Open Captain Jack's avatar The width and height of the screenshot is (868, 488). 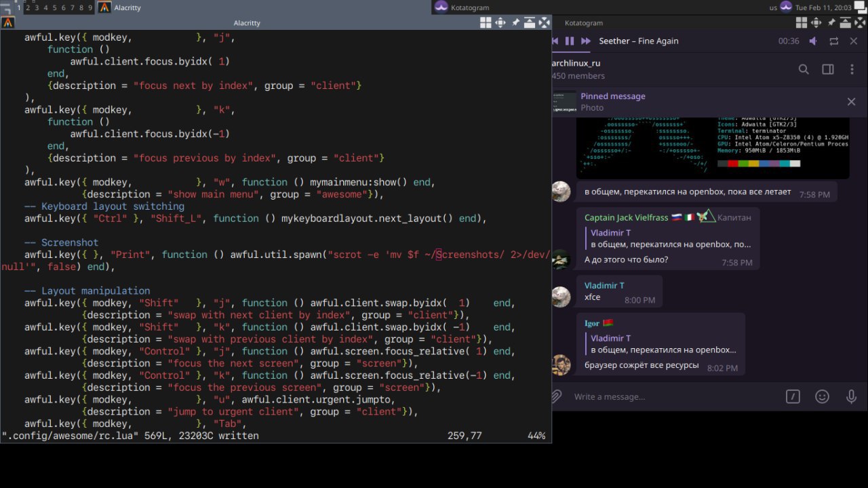click(x=561, y=259)
